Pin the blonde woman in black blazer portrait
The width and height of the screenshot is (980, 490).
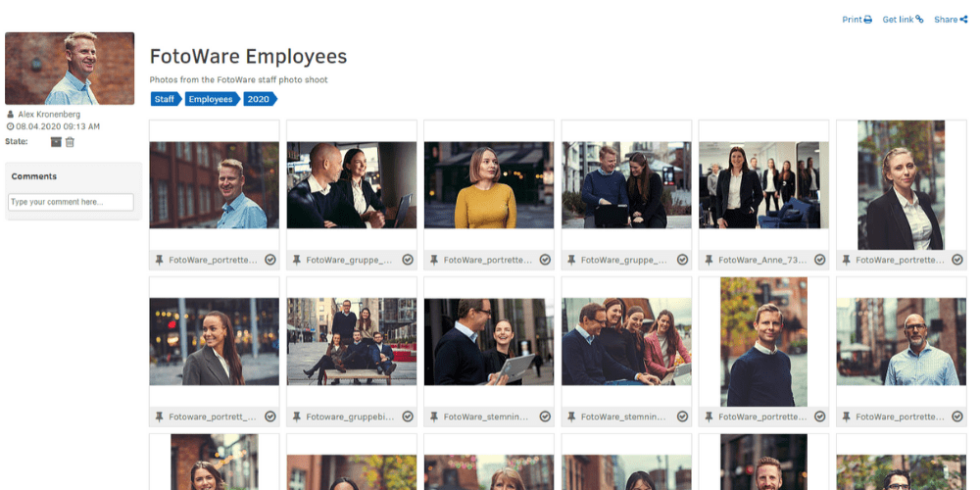click(x=847, y=260)
